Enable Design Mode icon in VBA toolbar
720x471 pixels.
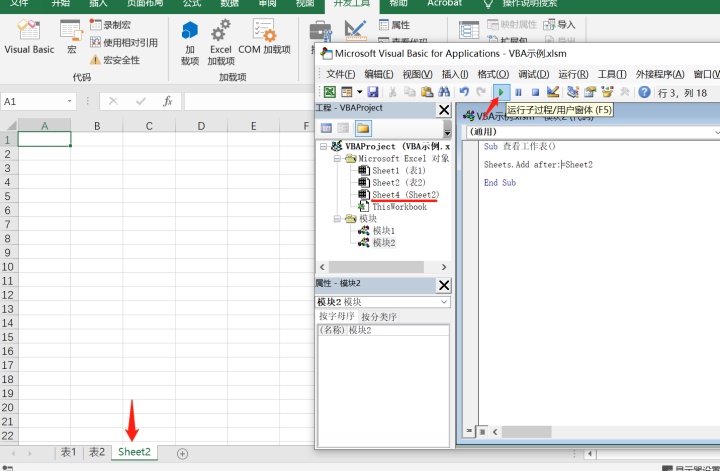pos(553,92)
